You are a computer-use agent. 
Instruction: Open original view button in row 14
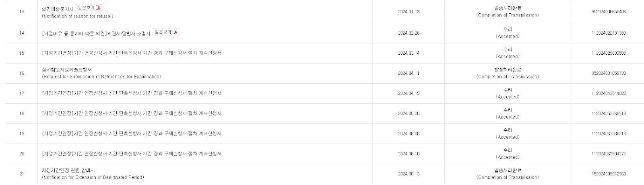point(166,32)
